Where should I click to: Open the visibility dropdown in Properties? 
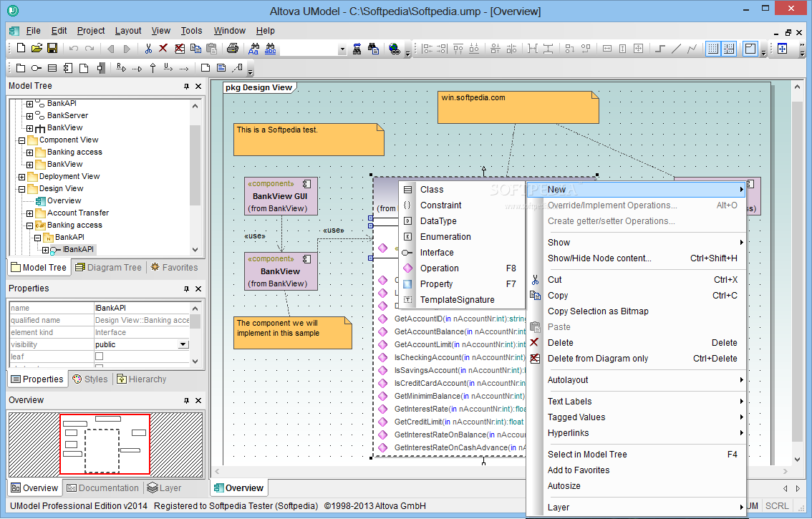pos(183,344)
